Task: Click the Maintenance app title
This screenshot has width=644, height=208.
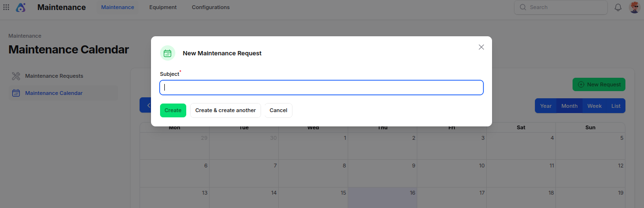Action: tap(61, 7)
